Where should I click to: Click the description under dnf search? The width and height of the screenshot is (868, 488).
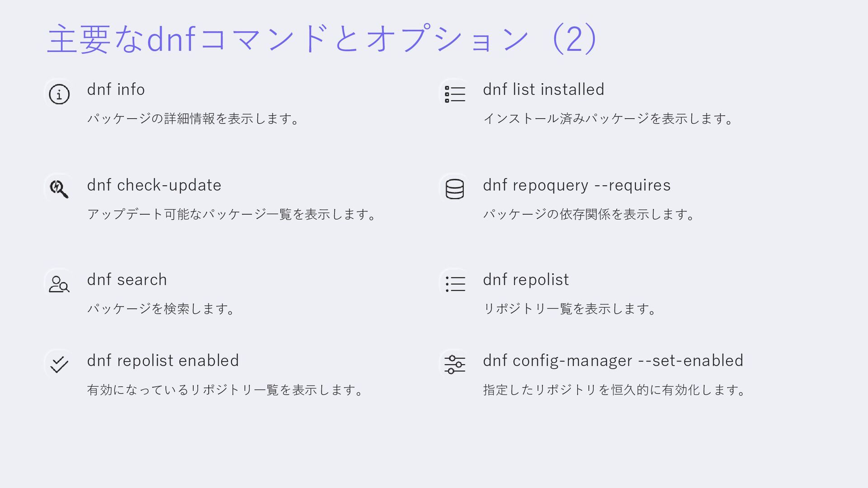coord(161,309)
